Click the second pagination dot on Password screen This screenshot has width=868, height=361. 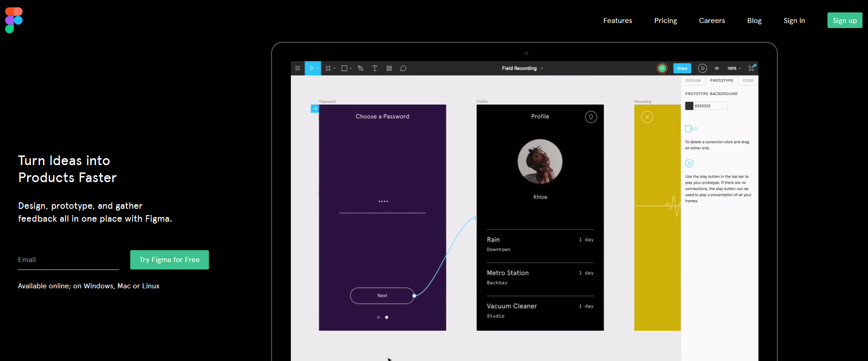[387, 317]
